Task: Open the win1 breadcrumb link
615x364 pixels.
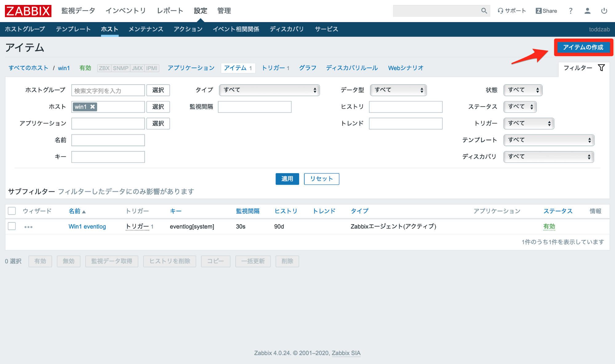Action: [x=64, y=68]
